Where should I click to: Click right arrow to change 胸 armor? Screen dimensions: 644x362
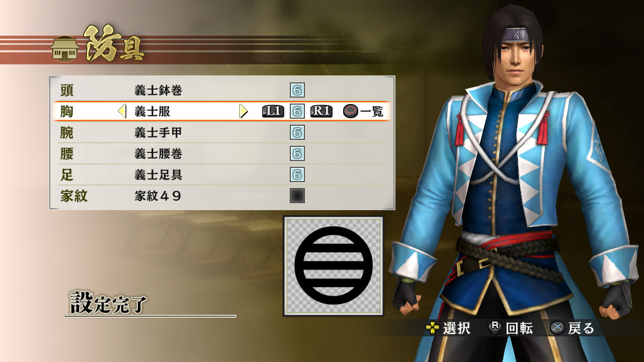coord(244,112)
